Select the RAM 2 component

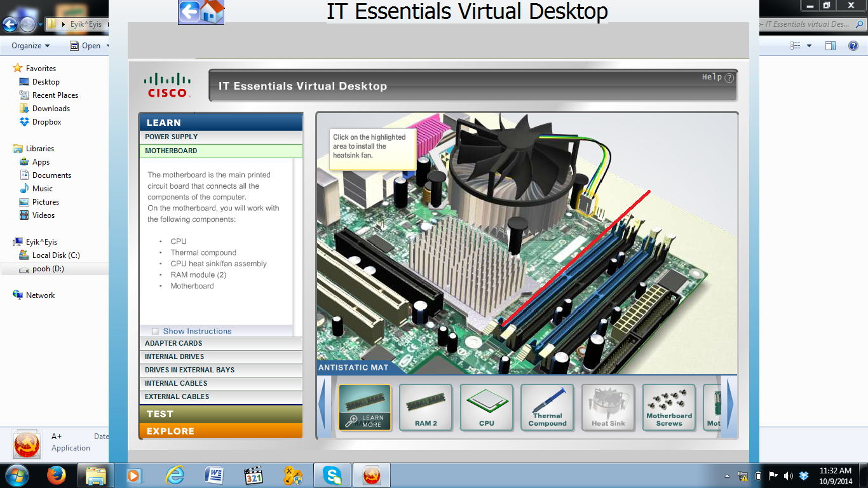(x=426, y=407)
